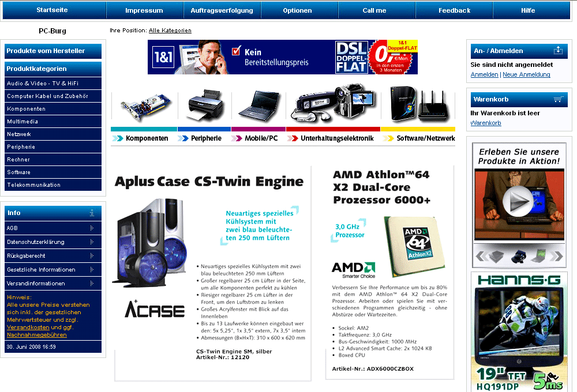Viewport: 577px width, 392px height.
Task: Select the webcam thumbnail in carousel
Action: pos(519,257)
